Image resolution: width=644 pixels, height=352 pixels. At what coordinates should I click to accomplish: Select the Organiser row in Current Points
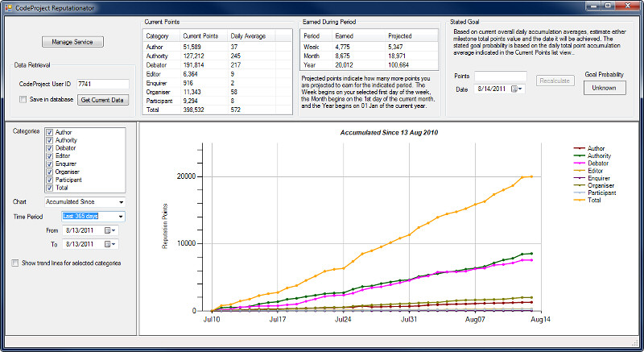pos(217,92)
